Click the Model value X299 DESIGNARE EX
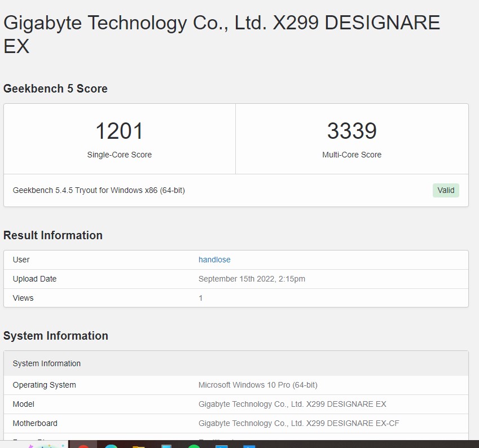 click(292, 405)
